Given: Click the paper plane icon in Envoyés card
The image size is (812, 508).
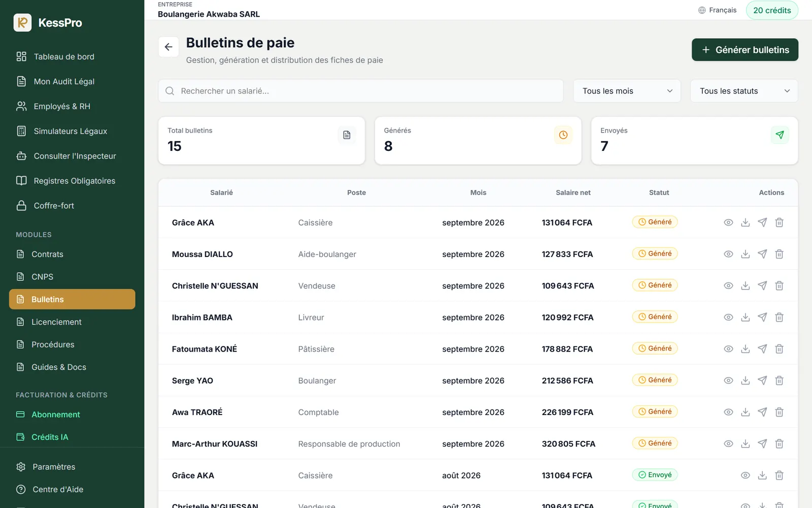Looking at the screenshot, I should pyautogui.click(x=780, y=135).
